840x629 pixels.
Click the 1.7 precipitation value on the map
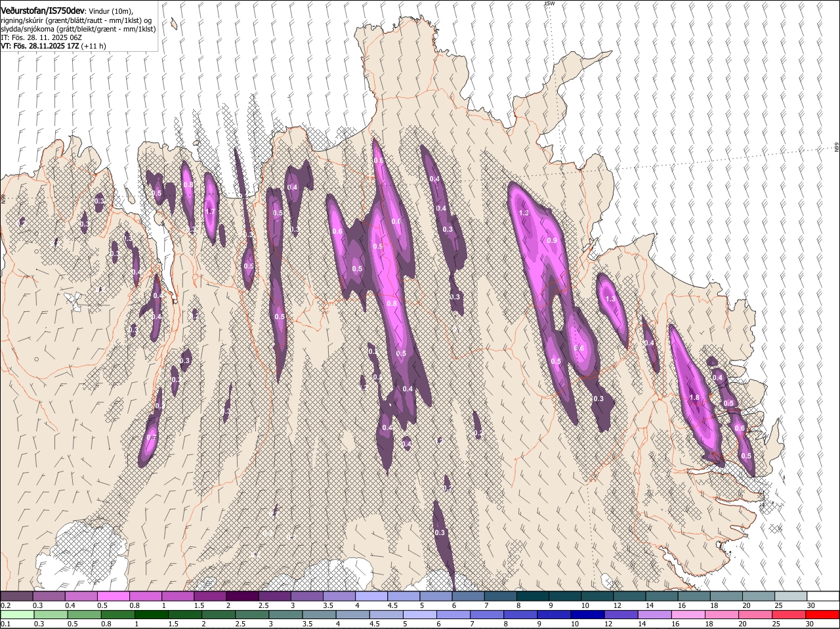point(210,211)
